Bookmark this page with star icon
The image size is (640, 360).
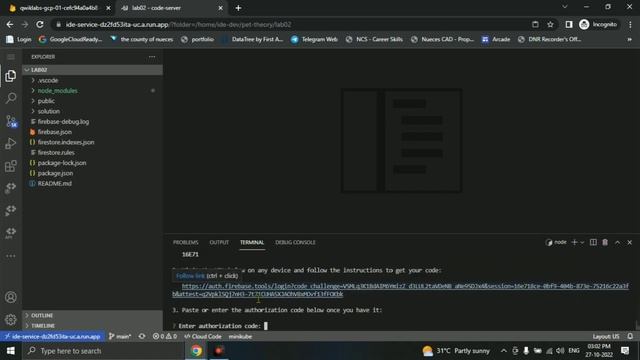point(550,24)
